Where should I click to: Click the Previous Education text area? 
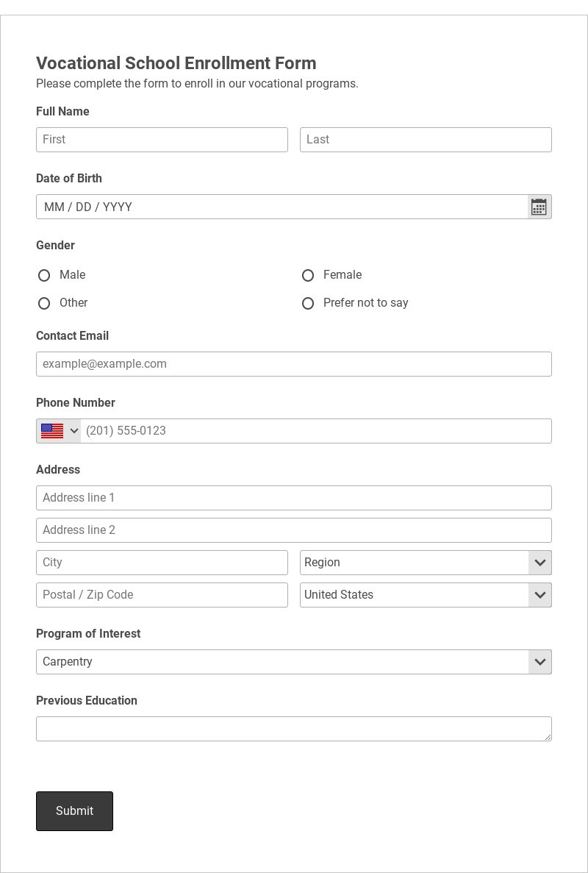point(294,729)
